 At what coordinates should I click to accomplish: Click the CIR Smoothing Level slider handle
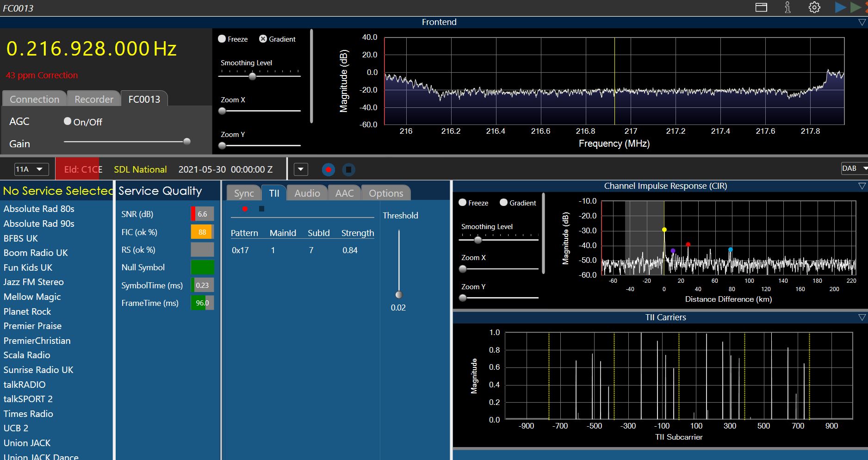tap(478, 240)
